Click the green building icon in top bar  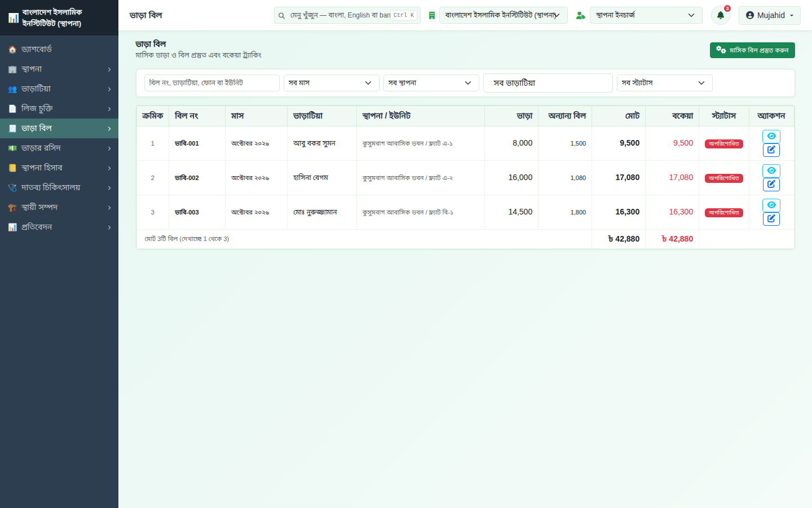pos(432,15)
